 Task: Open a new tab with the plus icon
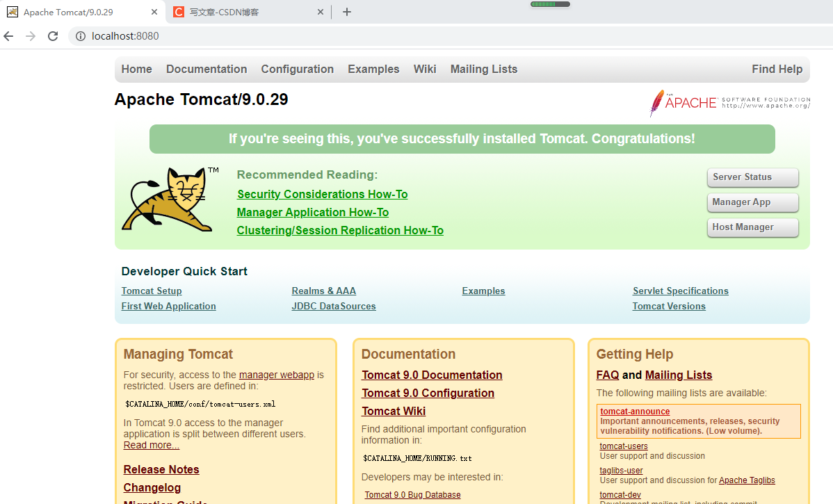347,12
